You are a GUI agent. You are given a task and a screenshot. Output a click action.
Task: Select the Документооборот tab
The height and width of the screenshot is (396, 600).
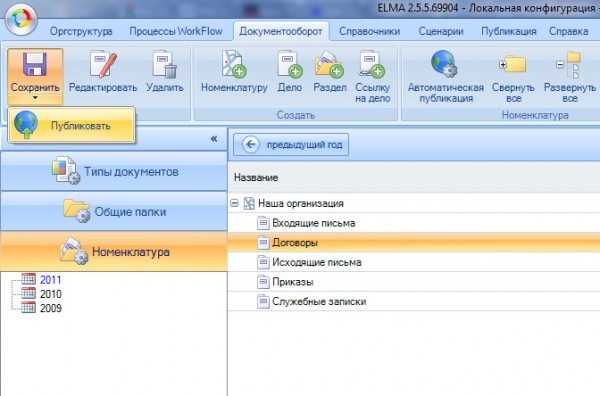tap(280, 31)
